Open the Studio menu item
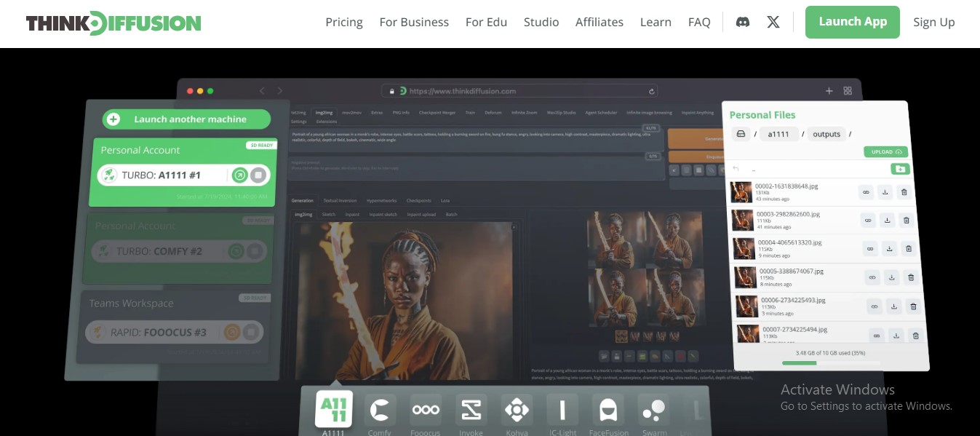The width and height of the screenshot is (980, 436). [541, 22]
